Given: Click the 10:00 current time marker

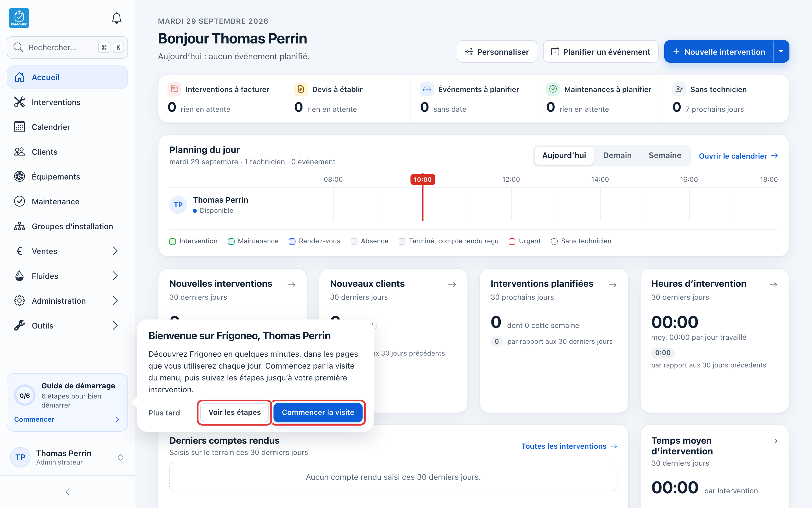Looking at the screenshot, I should pyautogui.click(x=422, y=179).
